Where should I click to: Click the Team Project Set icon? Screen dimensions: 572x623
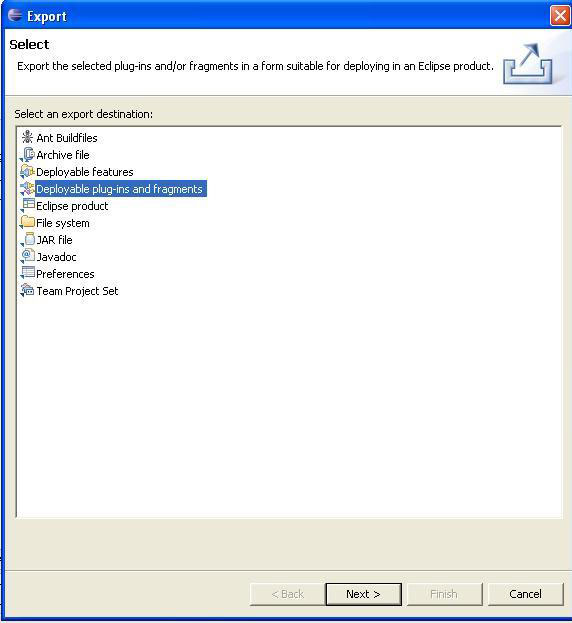coord(27,291)
